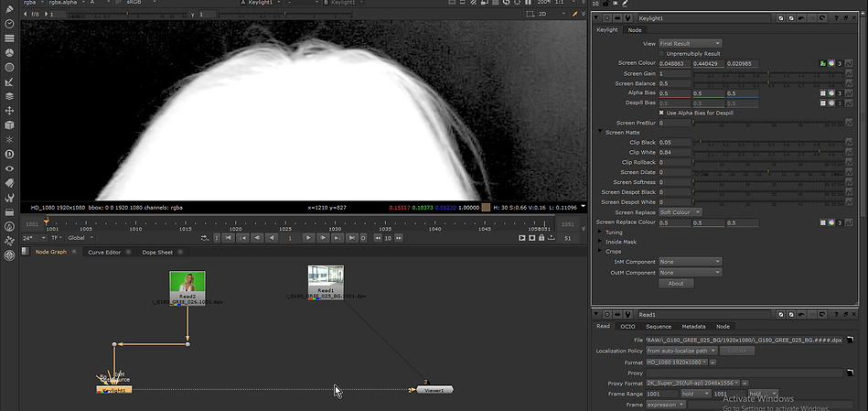Open the Color nodes menu in the left toolbar
The width and height of the screenshot is (868, 411).
click(9, 52)
